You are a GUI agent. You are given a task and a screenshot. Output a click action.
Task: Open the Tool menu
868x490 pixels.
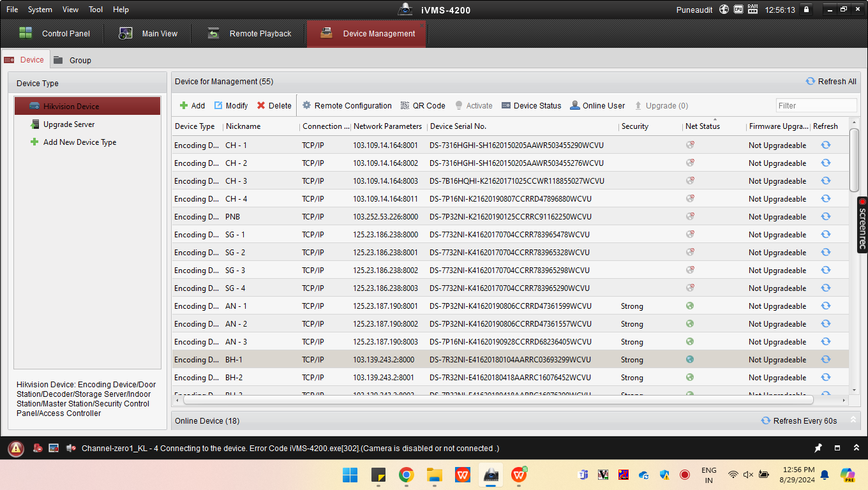pos(96,10)
